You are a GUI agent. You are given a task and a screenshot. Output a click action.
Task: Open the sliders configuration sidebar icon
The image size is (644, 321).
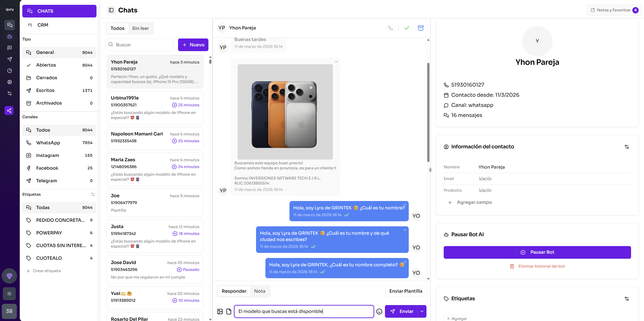[x=10, y=93]
